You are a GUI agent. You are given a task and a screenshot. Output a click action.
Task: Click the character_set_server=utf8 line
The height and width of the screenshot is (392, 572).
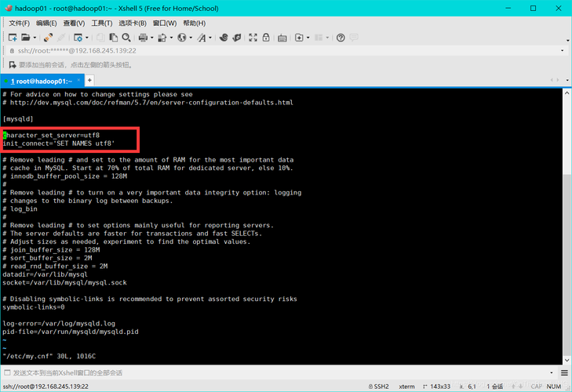click(51, 136)
